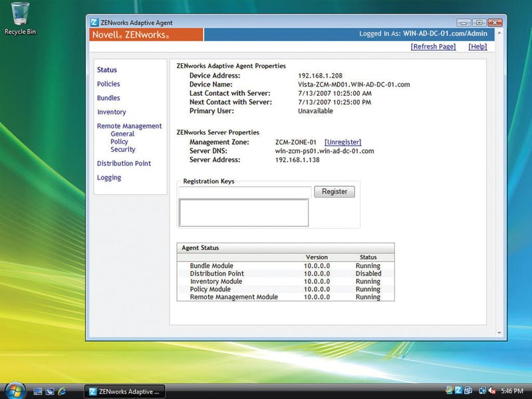Click Distribution Point row in Agent Status
Image resolution: width=532 pixels, height=399 pixels.
285,273
